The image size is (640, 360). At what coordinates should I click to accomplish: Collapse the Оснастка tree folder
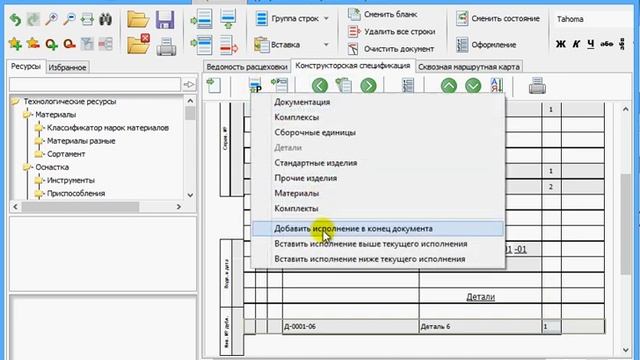click(x=27, y=167)
